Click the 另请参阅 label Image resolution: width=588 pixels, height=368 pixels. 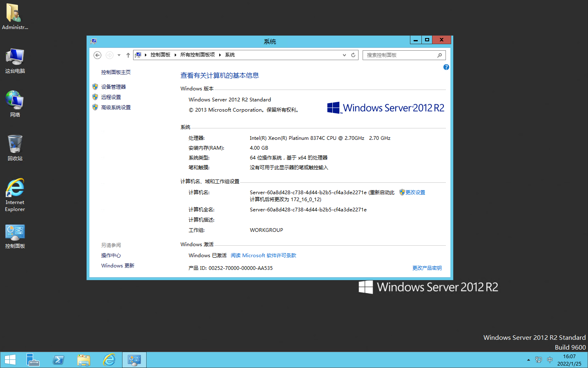point(111,245)
